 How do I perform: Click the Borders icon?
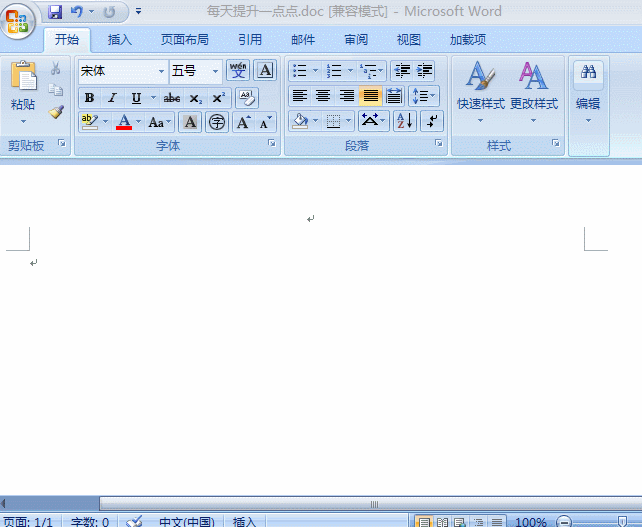coord(333,122)
